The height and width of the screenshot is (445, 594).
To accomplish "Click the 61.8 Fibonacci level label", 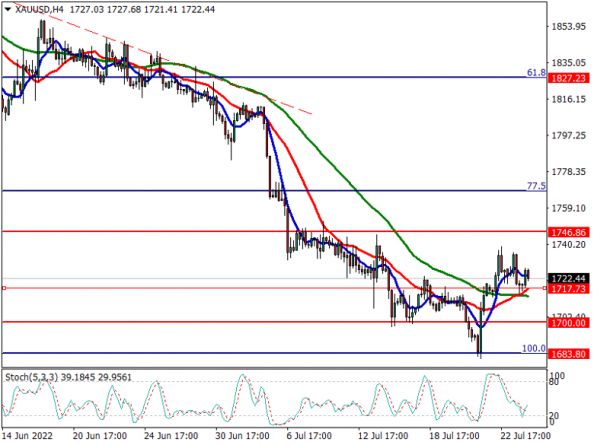I will click(536, 72).
